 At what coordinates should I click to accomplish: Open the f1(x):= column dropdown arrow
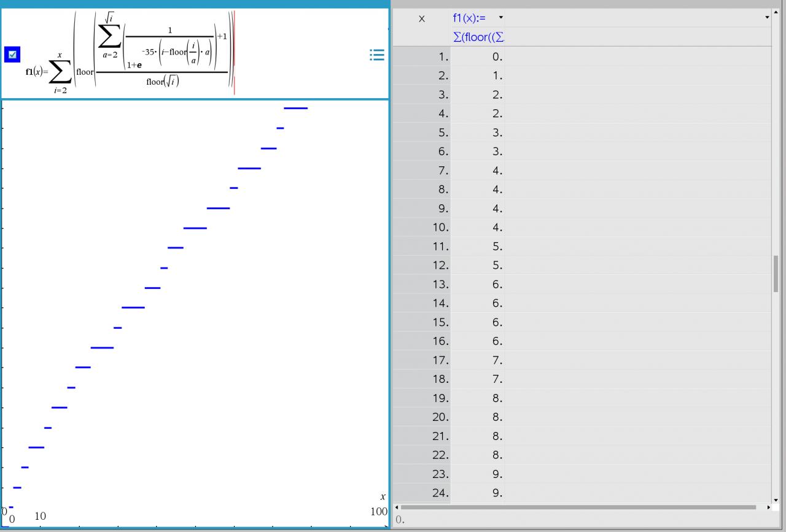click(501, 17)
